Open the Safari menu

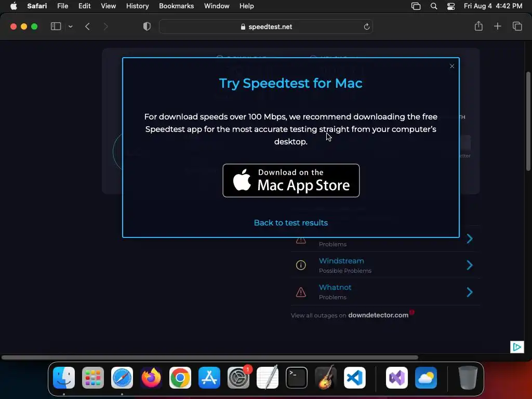coord(37,6)
